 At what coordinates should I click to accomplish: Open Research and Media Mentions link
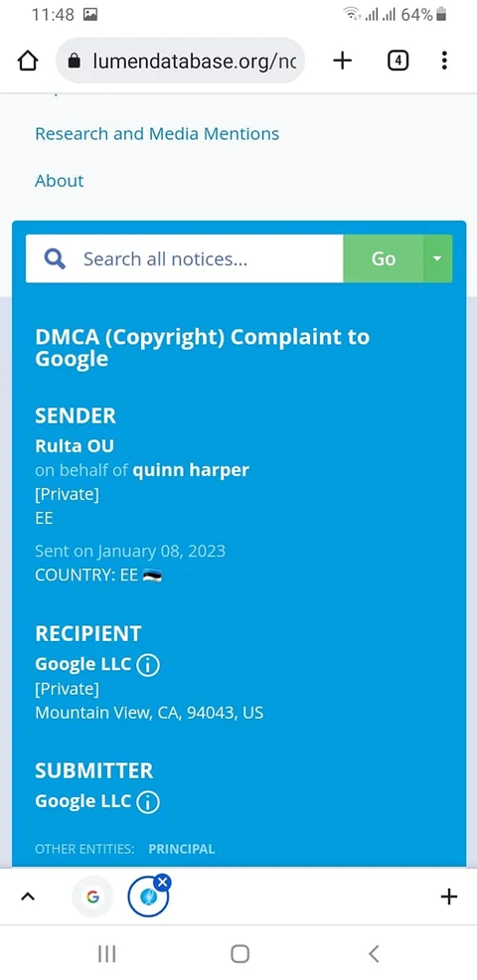[x=157, y=134]
